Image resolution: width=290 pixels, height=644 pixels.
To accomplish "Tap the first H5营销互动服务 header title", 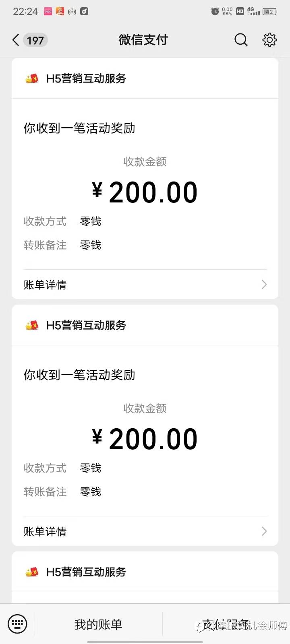I will [x=86, y=78].
